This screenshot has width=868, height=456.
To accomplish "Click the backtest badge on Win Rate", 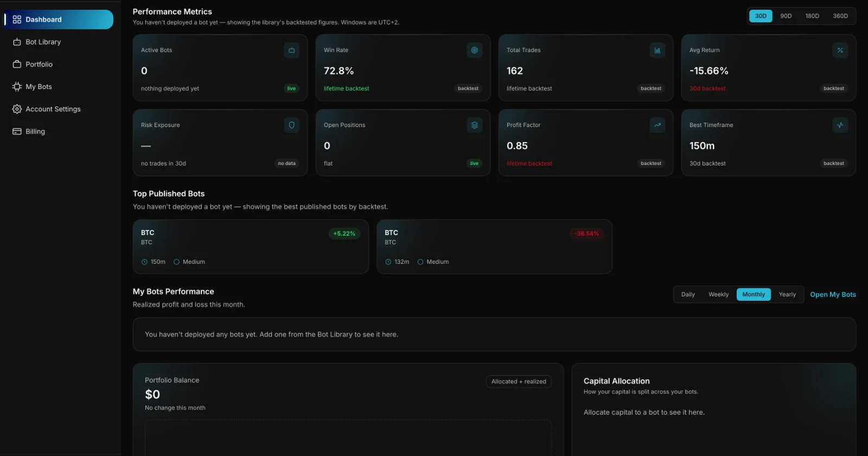I will coord(468,88).
